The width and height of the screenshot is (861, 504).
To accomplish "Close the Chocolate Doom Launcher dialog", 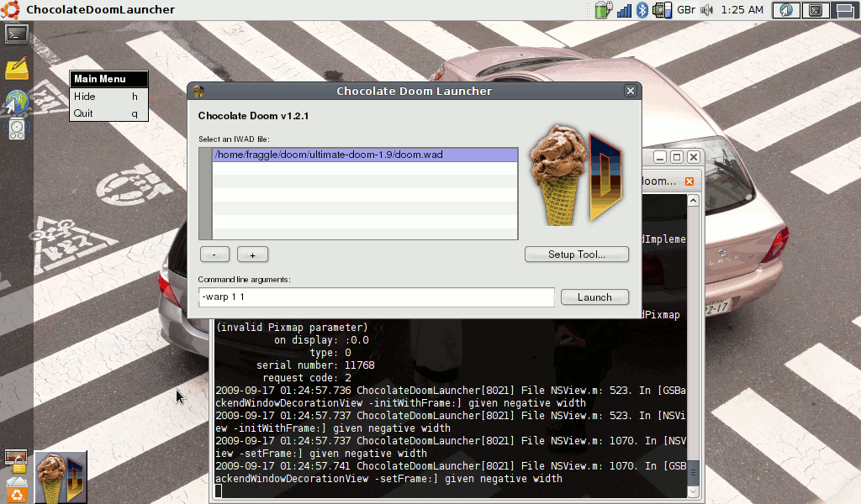I will 631,91.
